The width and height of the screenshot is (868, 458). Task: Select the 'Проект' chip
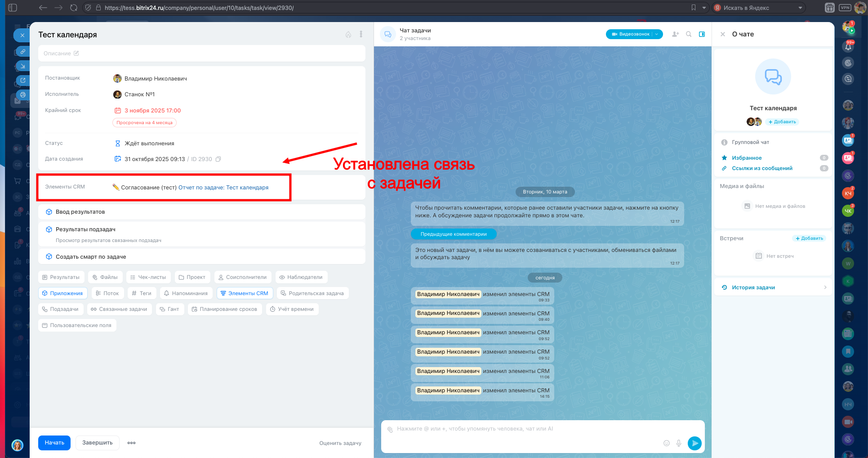point(192,277)
